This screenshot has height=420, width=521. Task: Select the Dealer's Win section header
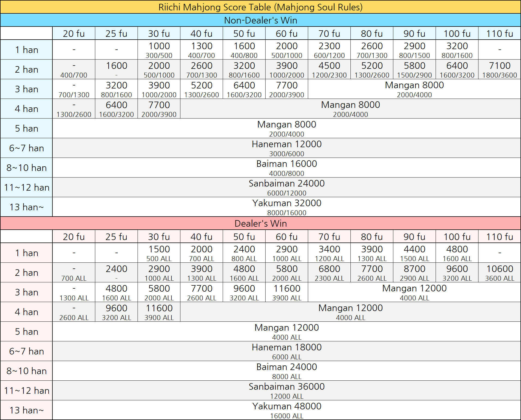click(x=260, y=223)
